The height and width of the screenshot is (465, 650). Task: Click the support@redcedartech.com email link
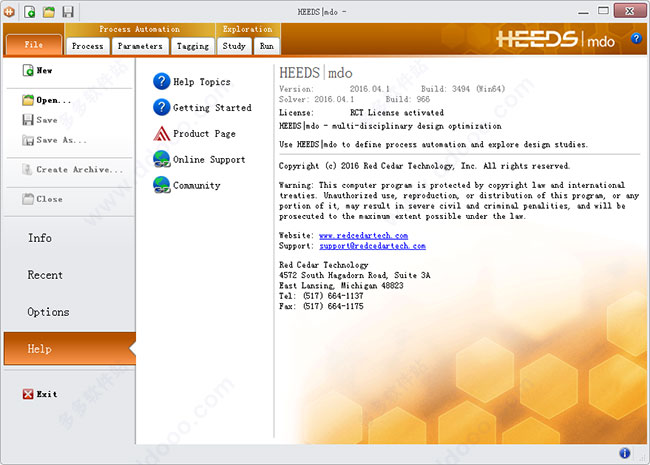click(372, 246)
